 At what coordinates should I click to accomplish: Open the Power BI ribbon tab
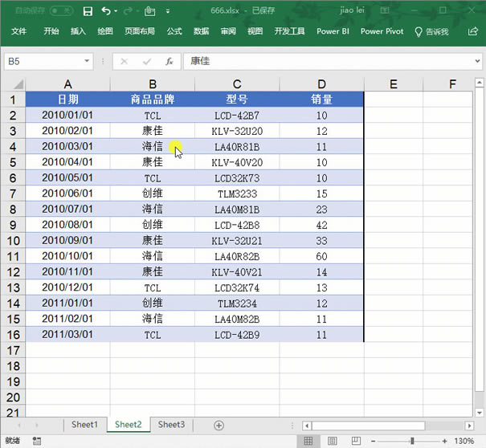(333, 31)
